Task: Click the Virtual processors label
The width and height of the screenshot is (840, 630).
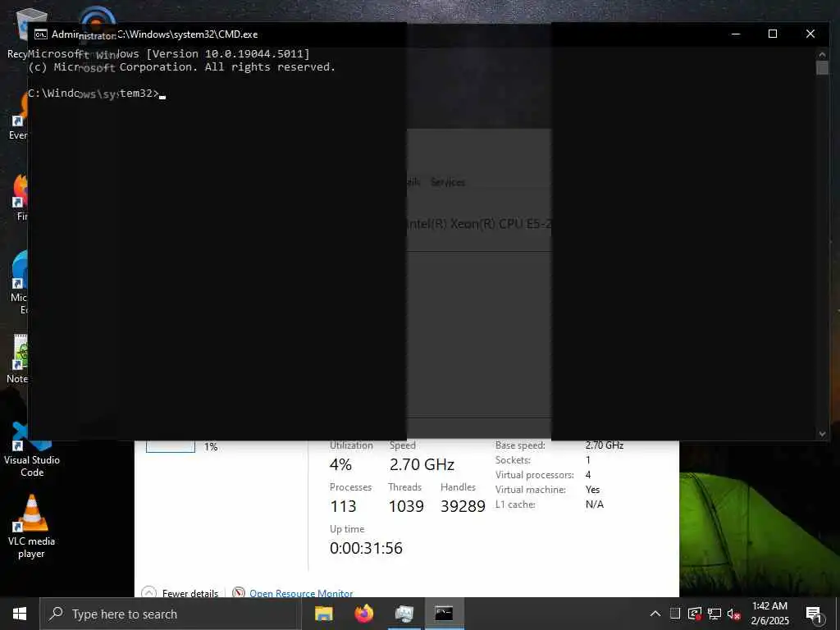Action: point(534,475)
